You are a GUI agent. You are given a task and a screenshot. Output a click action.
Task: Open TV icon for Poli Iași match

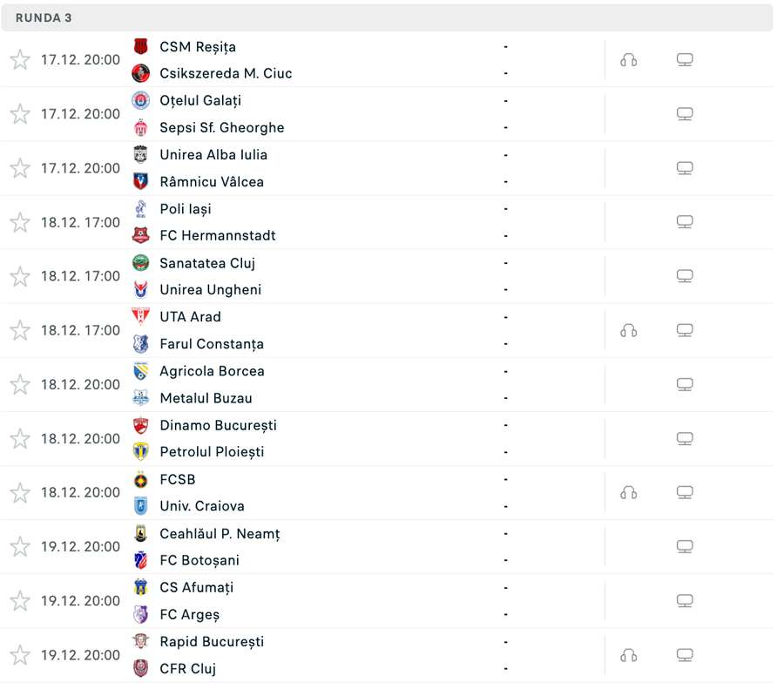click(x=685, y=222)
